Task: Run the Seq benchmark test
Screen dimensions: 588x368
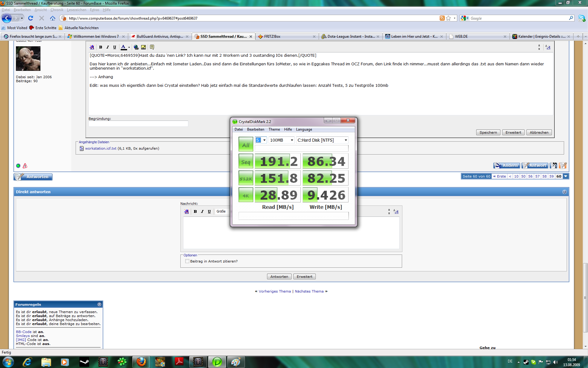Action: pyautogui.click(x=246, y=162)
